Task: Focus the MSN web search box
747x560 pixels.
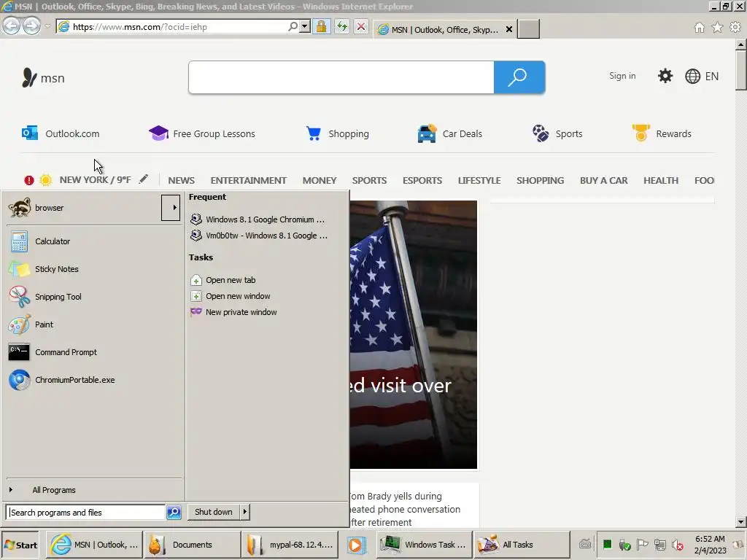Action: [341, 77]
